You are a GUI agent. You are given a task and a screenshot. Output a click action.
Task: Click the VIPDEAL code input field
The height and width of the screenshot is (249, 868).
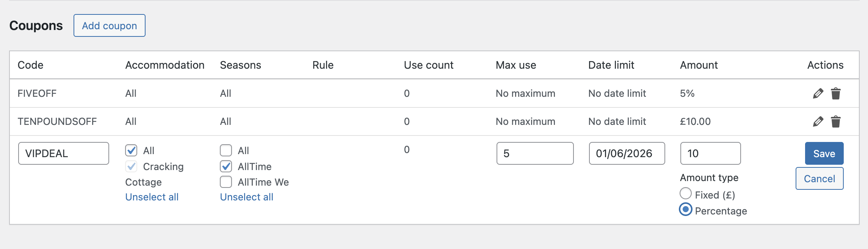[64, 153]
